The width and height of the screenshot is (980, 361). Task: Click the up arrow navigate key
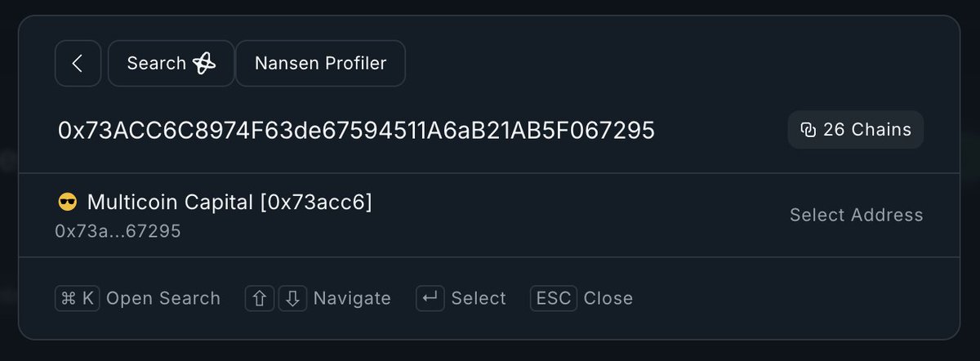pos(259,298)
